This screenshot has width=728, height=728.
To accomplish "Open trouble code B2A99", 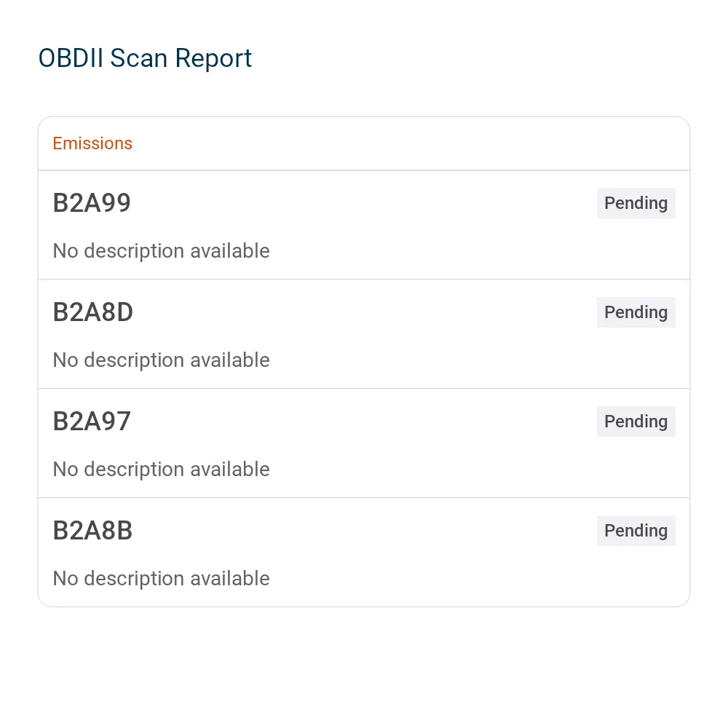I will 92,203.
